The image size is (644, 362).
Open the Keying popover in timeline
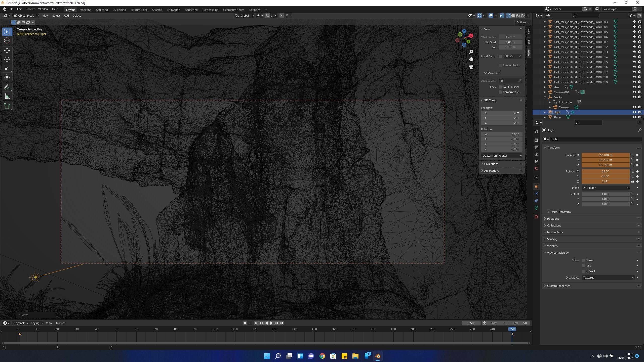pyautogui.click(x=36, y=323)
